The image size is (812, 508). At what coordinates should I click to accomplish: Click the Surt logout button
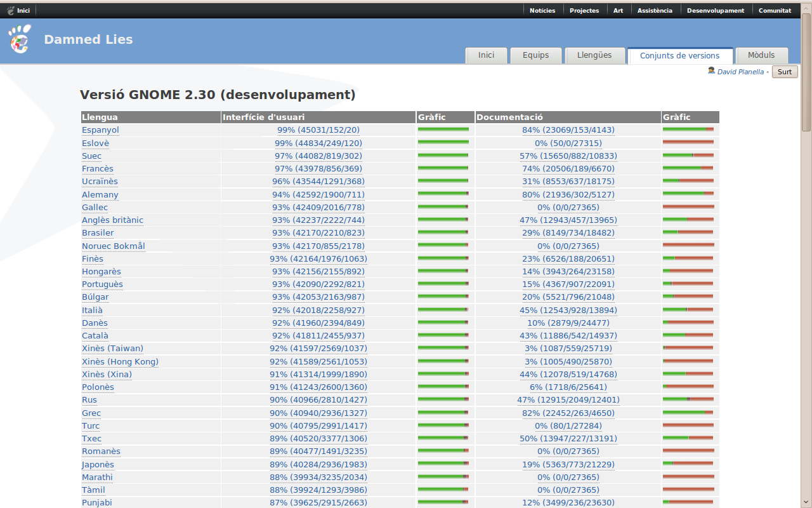point(785,72)
